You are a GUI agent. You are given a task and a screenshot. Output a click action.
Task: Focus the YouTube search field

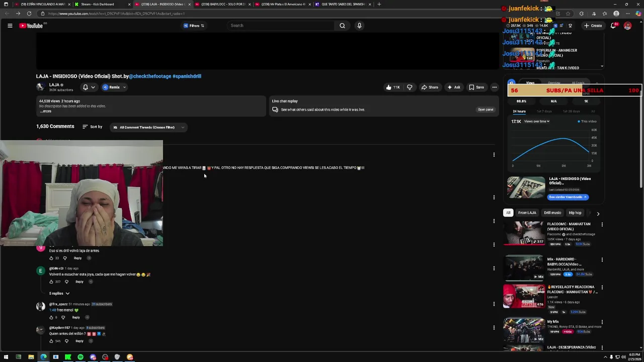tap(280, 26)
